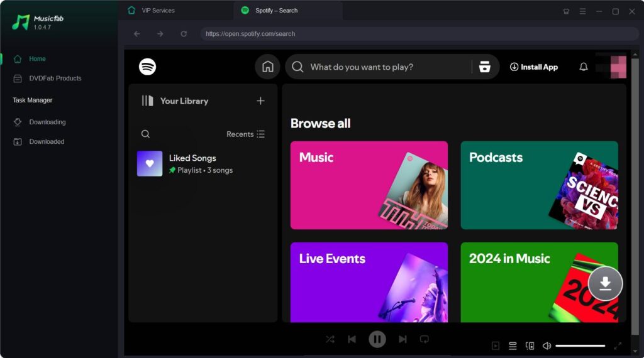The image size is (644, 358).
Task: Skip to the previous track
Action: click(x=352, y=339)
